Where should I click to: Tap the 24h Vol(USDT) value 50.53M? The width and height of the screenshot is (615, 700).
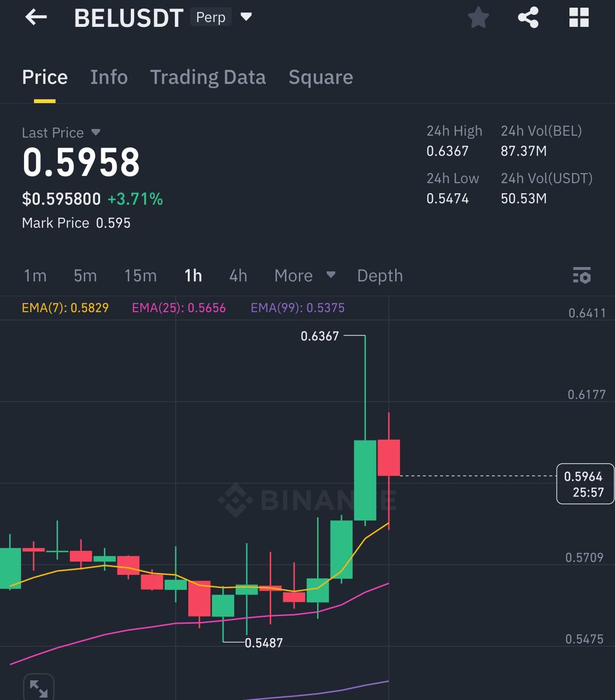(x=524, y=199)
